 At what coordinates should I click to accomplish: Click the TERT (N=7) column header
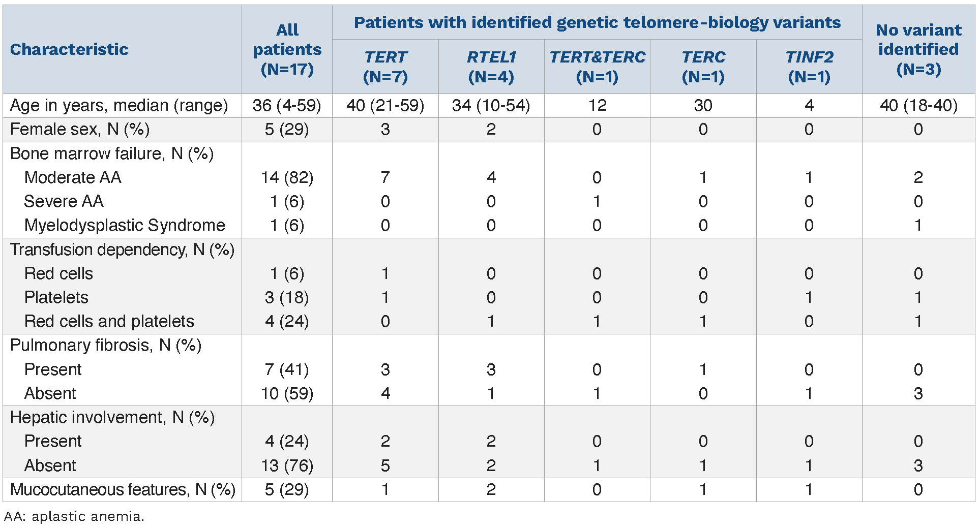point(385,67)
